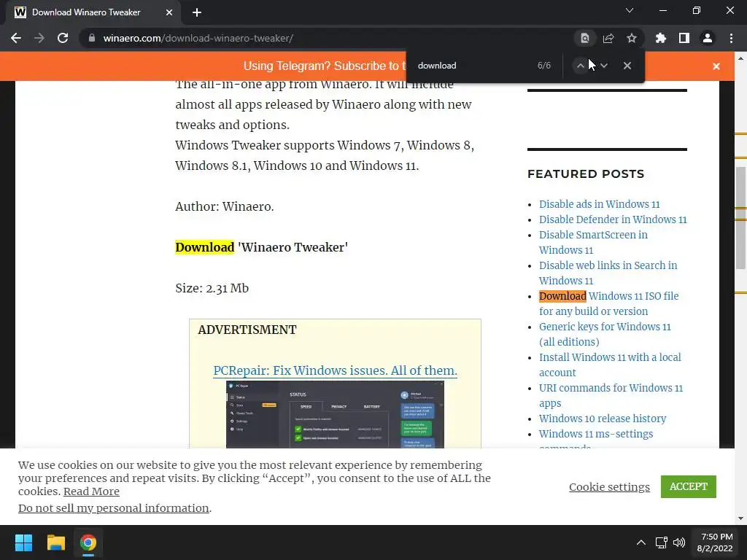Open the volume tray icon

tap(679, 542)
